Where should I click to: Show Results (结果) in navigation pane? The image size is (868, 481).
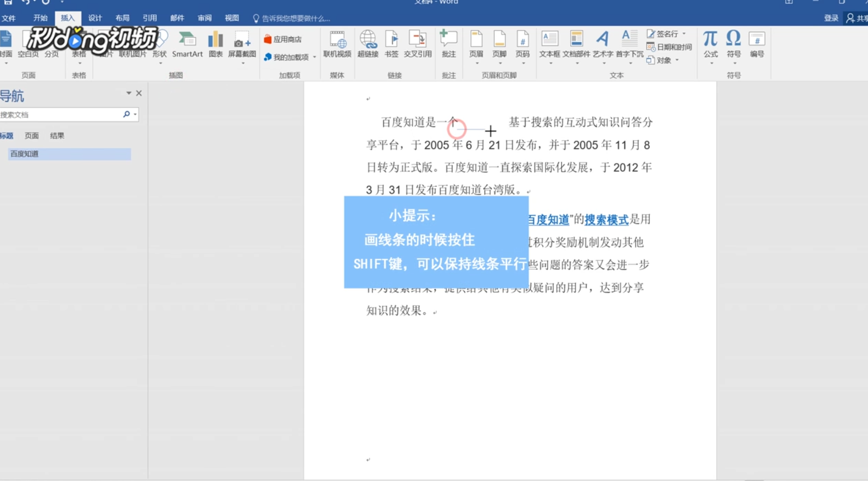click(x=57, y=135)
